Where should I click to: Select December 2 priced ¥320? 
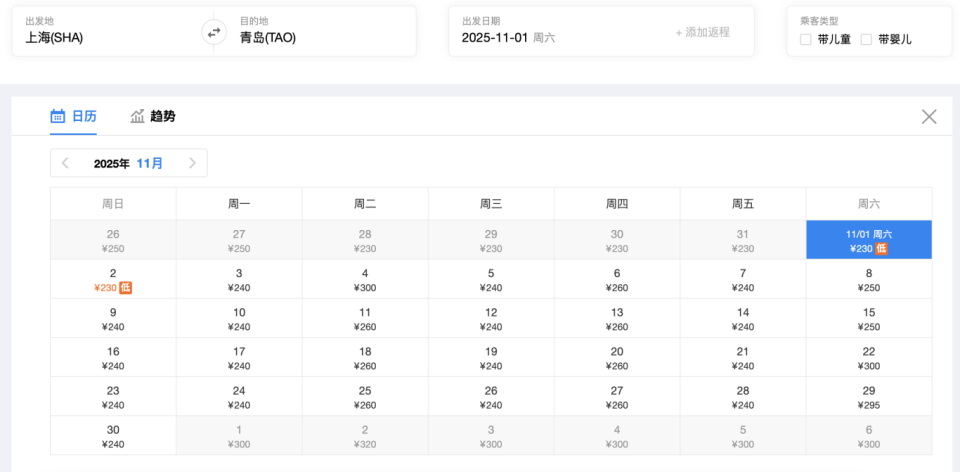click(365, 436)
